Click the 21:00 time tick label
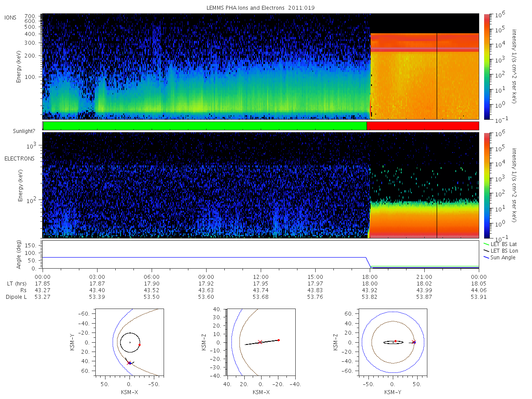Image resolution: width=532 pixels, height=399 pixels. [x=424, y=276]
